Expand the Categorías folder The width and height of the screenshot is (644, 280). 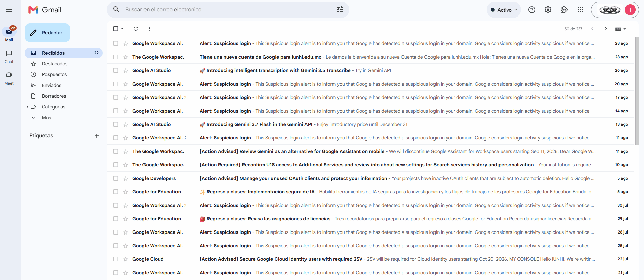(x=27, y=107)
